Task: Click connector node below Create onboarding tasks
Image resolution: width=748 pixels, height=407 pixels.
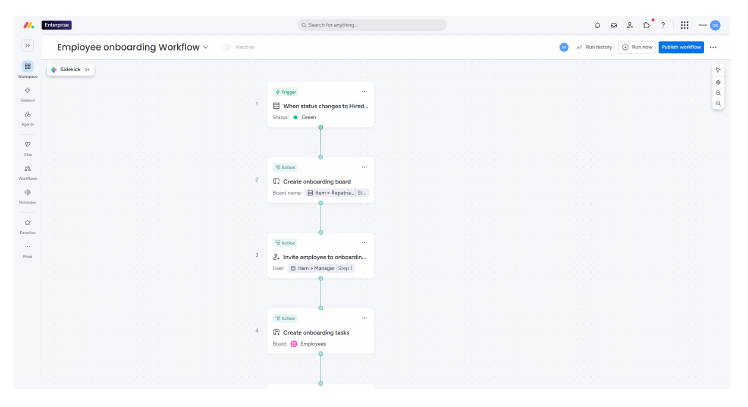Action: (321, 354)
